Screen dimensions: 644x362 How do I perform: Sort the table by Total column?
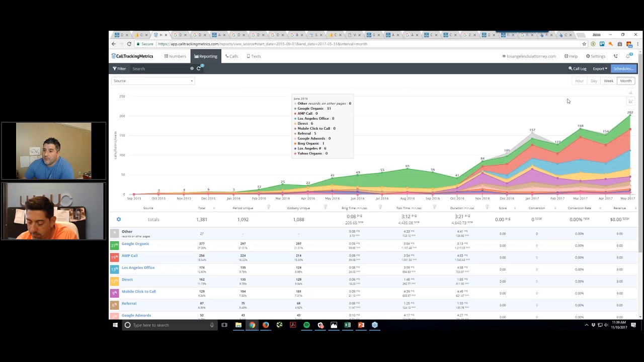[202, 208]
